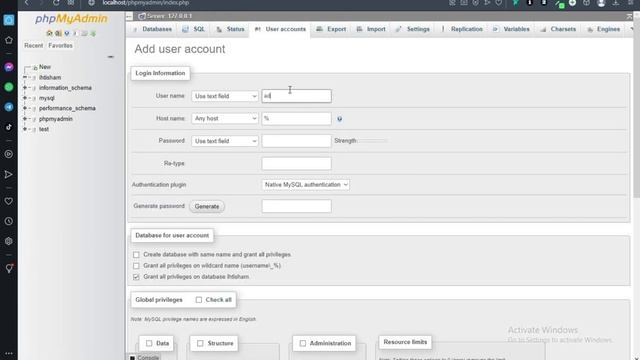
Task: Tick the Administration privileges checkbox
Action: (x=302, y=343)
